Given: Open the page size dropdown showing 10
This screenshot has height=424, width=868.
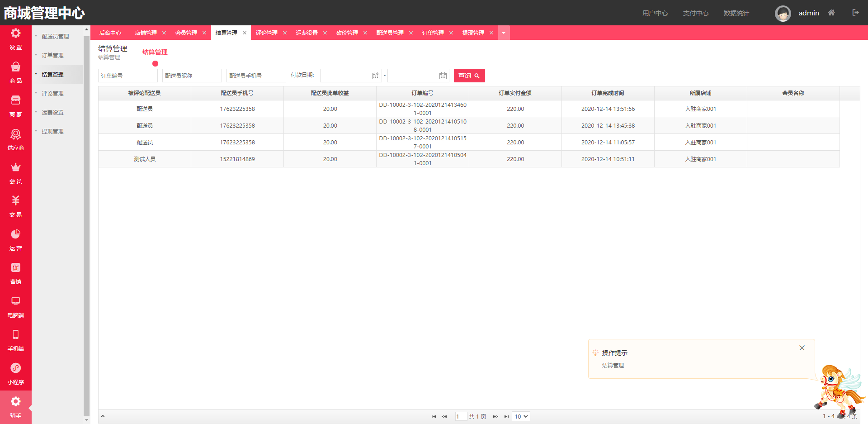Looking at the screenshot, I should [x=521, y=416].
